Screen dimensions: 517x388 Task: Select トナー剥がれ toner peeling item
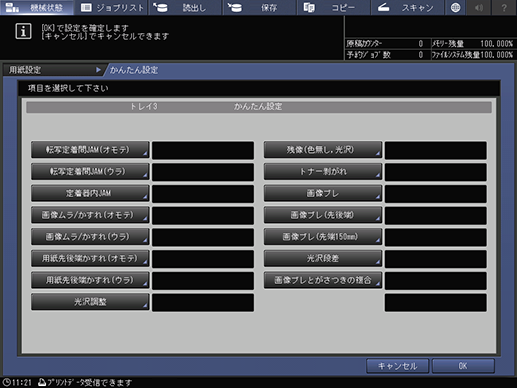323,172
